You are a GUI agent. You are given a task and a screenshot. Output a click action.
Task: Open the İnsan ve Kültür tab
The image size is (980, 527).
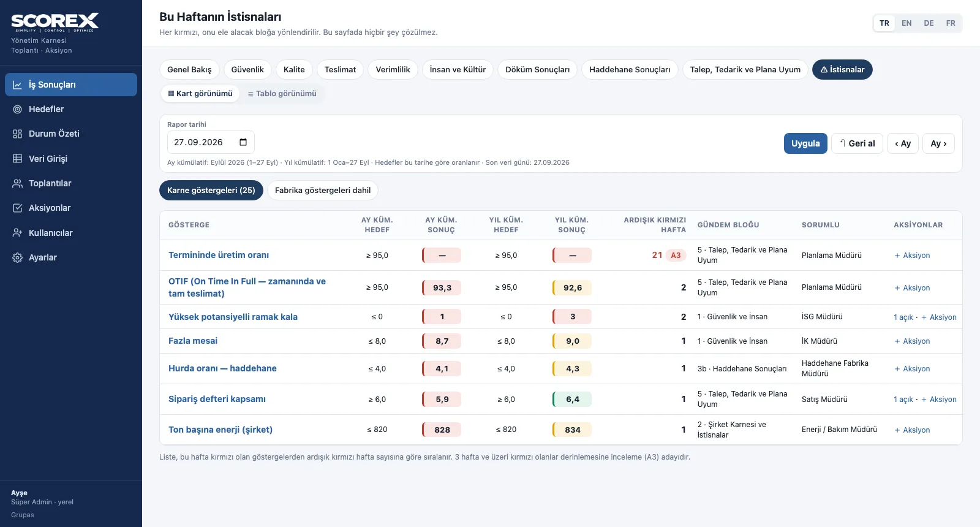(458, 70)
